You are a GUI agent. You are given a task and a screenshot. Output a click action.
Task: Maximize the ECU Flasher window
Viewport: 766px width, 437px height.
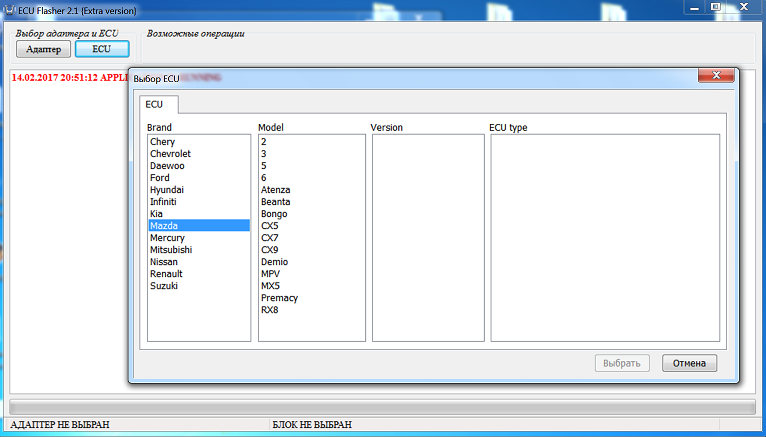715,7
